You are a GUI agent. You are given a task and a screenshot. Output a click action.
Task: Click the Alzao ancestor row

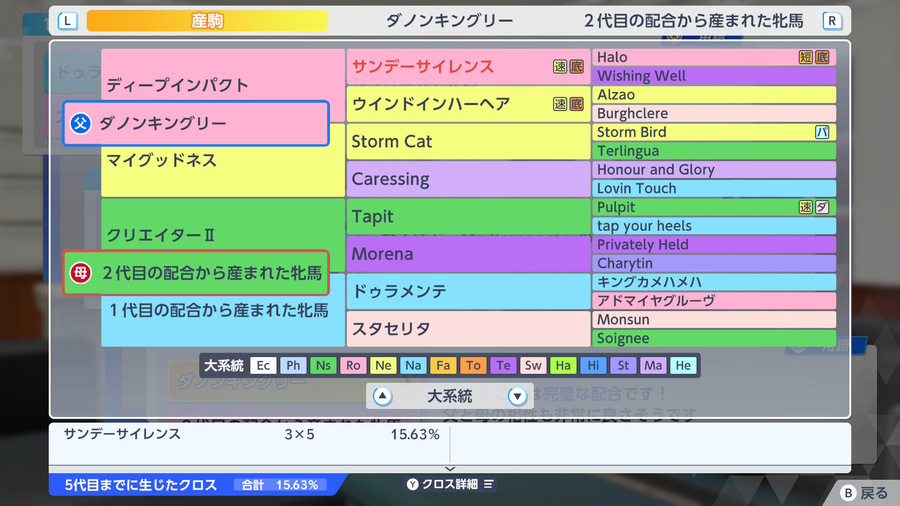point(714,95)
